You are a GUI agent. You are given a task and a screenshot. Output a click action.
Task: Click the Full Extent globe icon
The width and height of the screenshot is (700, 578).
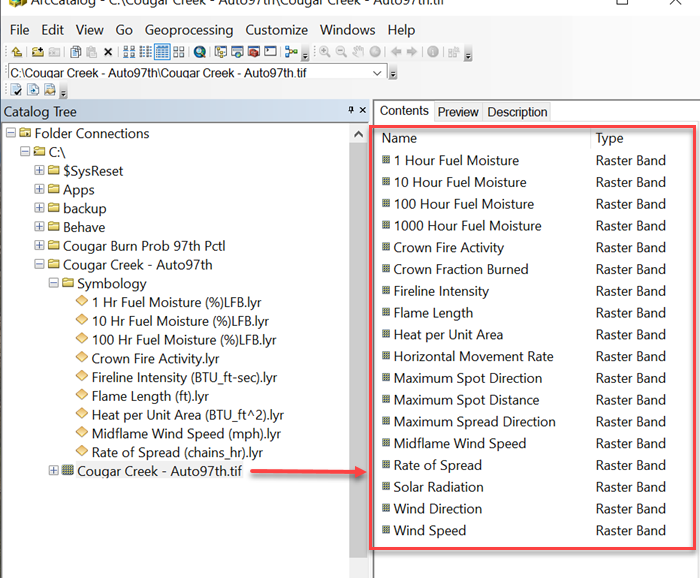pyautogui.click(x=375, y=52)
